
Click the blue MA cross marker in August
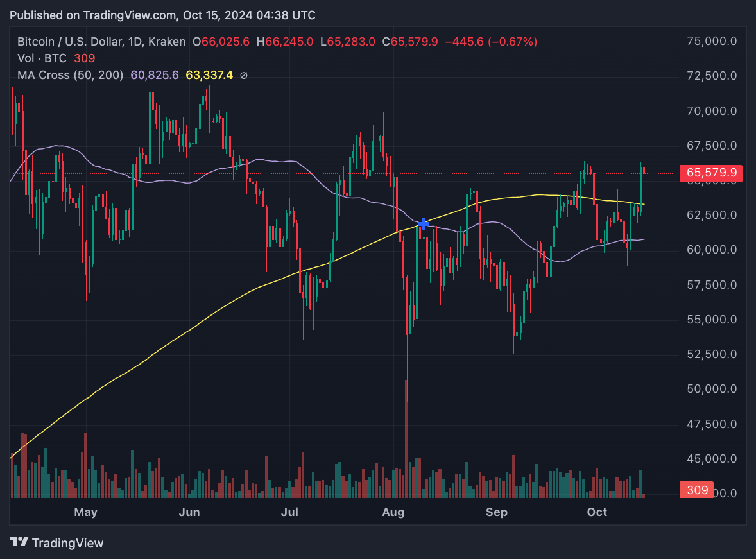(423, 223)
